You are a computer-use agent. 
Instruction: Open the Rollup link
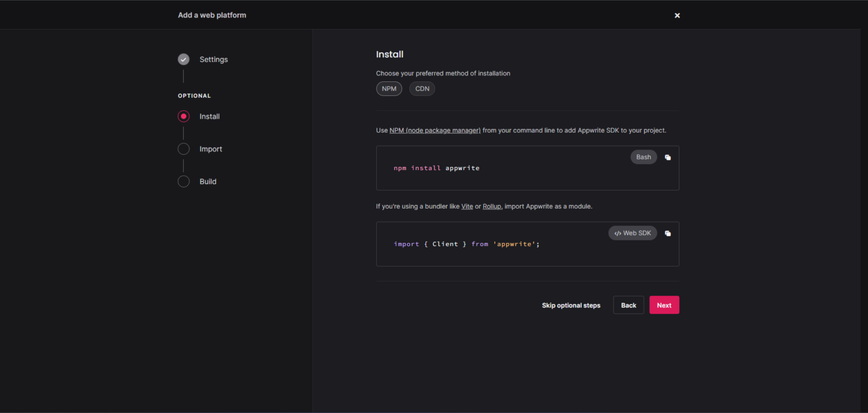pos(491,206)
